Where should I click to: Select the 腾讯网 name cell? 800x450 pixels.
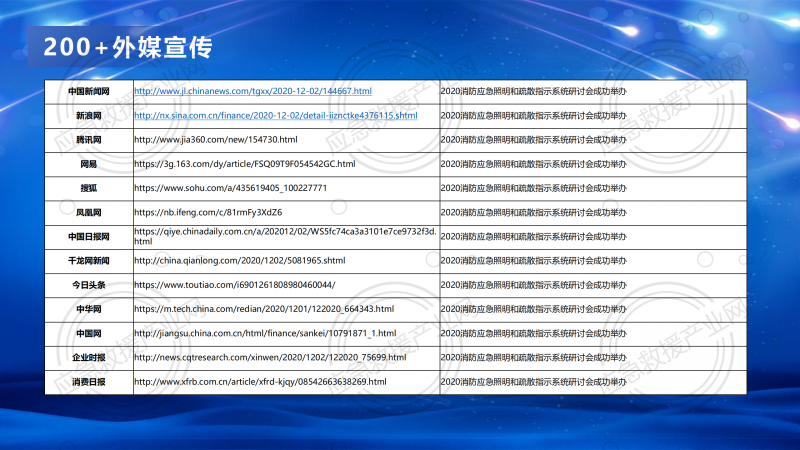click(x=88, y=140)
